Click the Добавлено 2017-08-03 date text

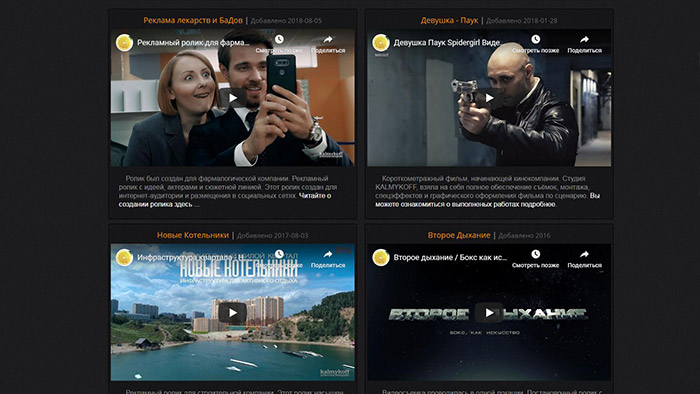coord(272,235)
